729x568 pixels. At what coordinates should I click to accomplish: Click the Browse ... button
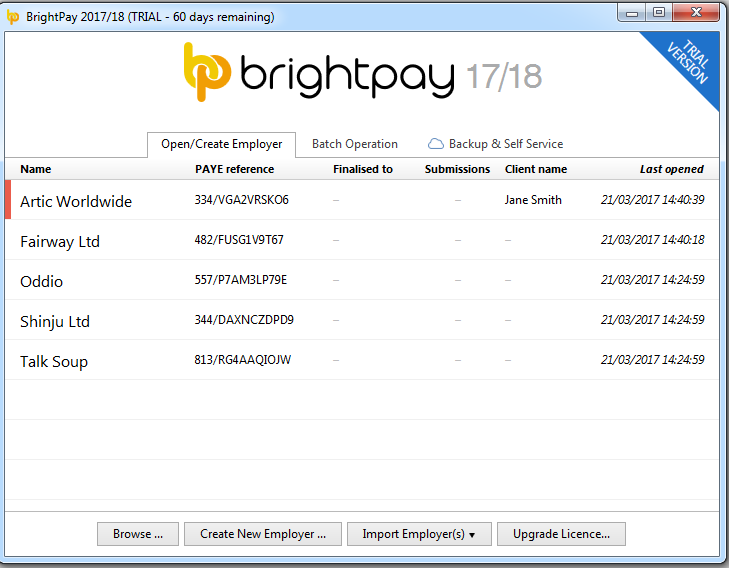[138, 534]
